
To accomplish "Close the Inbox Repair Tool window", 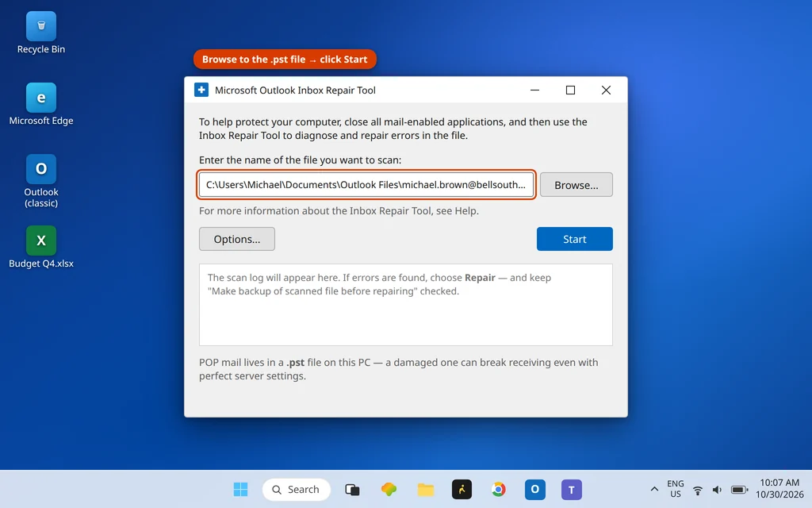I will (x=606, y=90).
